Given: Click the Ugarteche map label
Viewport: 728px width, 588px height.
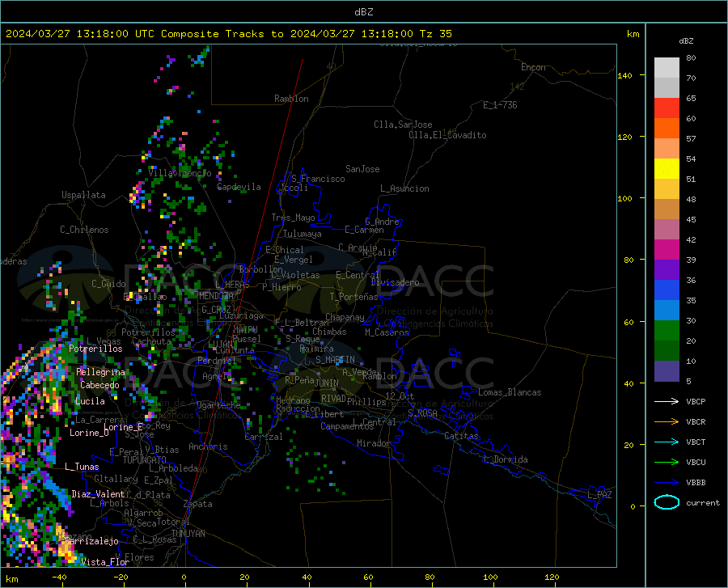Looking at the screenshot, I should point(218,405).
